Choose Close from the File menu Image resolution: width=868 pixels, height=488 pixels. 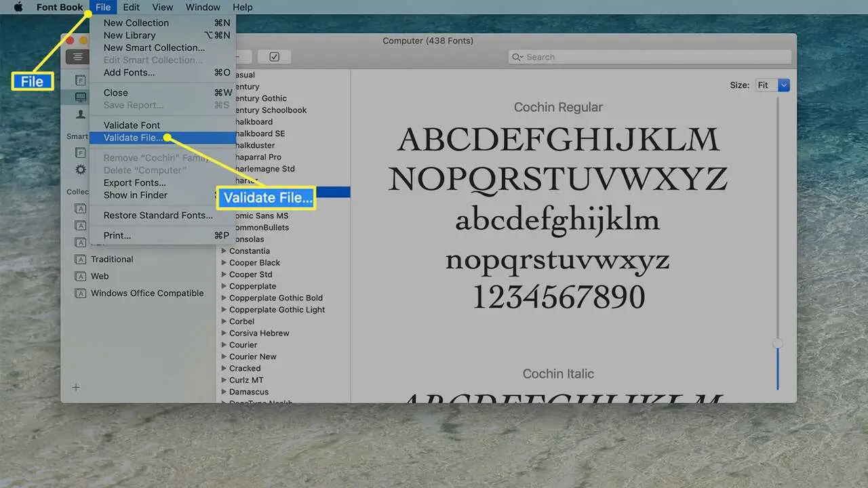[x=163, y=92]
